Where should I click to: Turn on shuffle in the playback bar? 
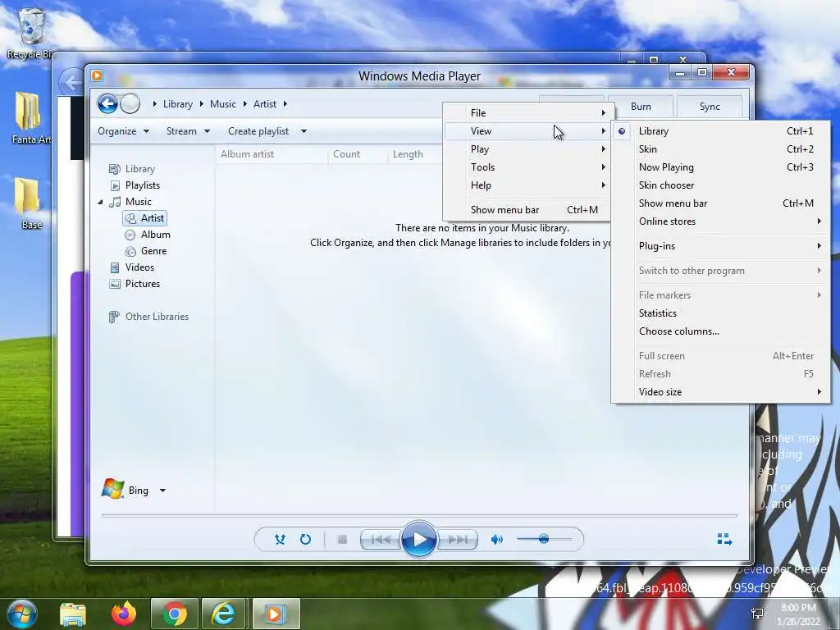[280, 539]
